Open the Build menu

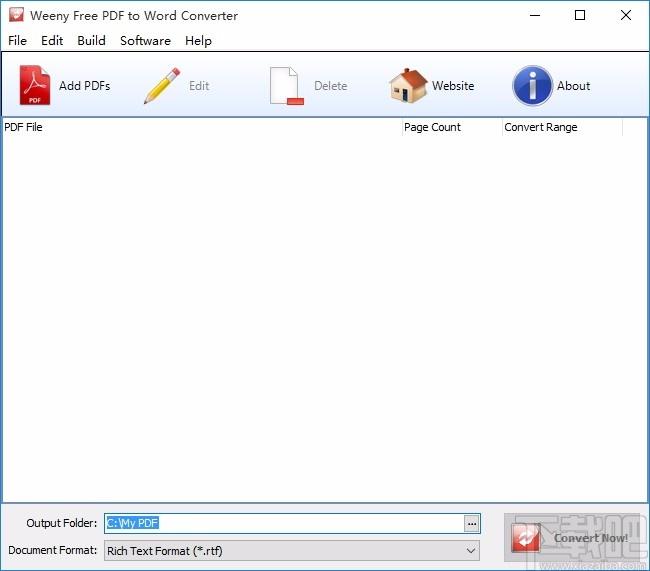91,41
